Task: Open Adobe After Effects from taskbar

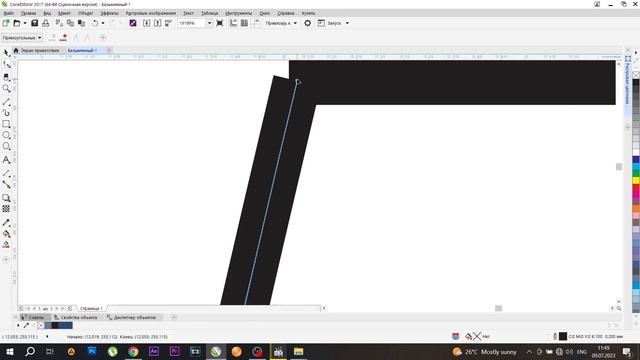Action: pos(154,351)
